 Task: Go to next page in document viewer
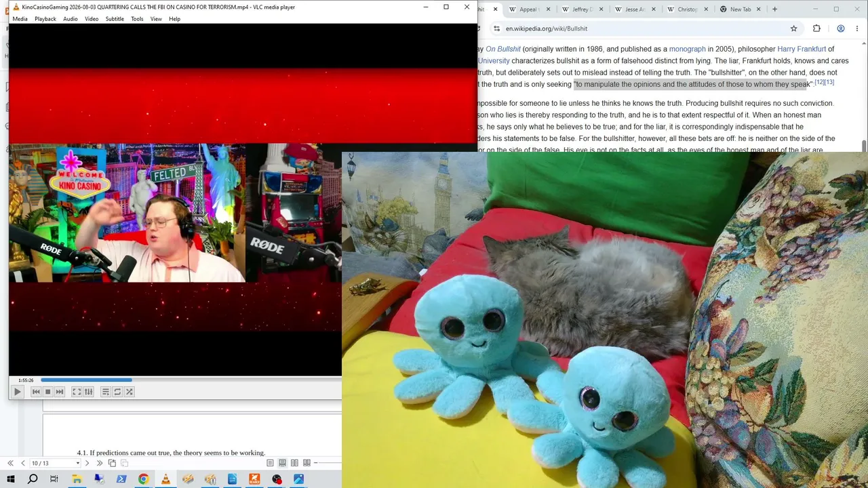[x=87, y=463]
